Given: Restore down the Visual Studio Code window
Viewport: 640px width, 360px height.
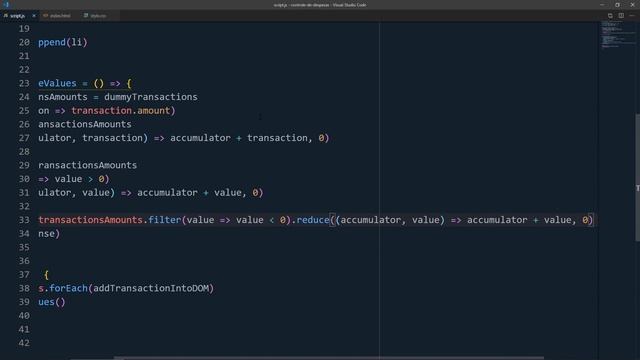Looking at the screenshot, I should point(617,4).
